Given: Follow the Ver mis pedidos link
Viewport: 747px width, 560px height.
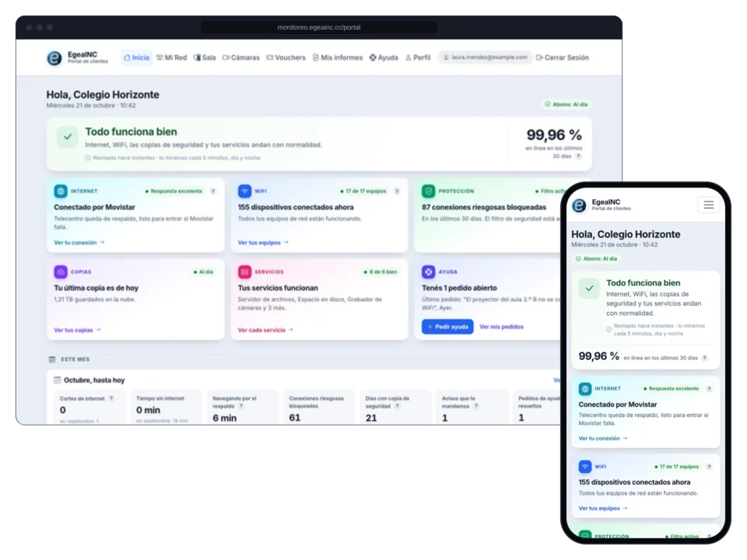Looking at the screenshot, I should tap(501, 327).
